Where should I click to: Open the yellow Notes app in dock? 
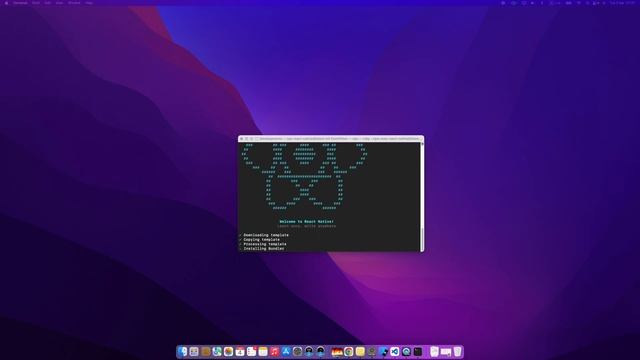click(263, 351)
